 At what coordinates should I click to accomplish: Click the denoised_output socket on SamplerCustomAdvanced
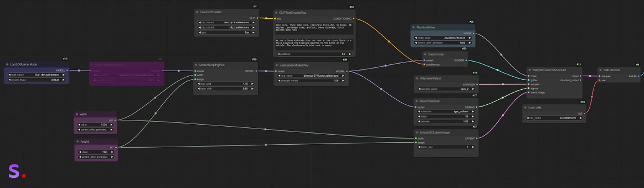tap(580, 80)
